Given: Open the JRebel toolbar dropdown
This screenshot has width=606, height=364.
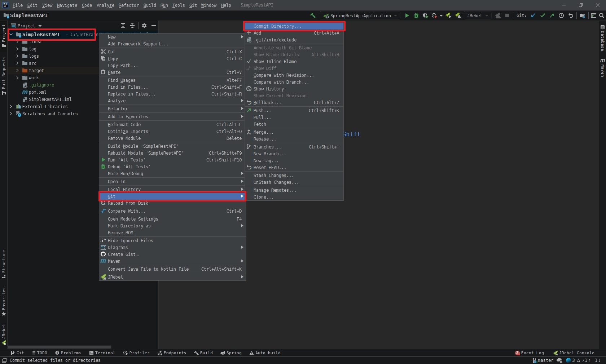Looking at the screenshot, I should click(477, 15).
